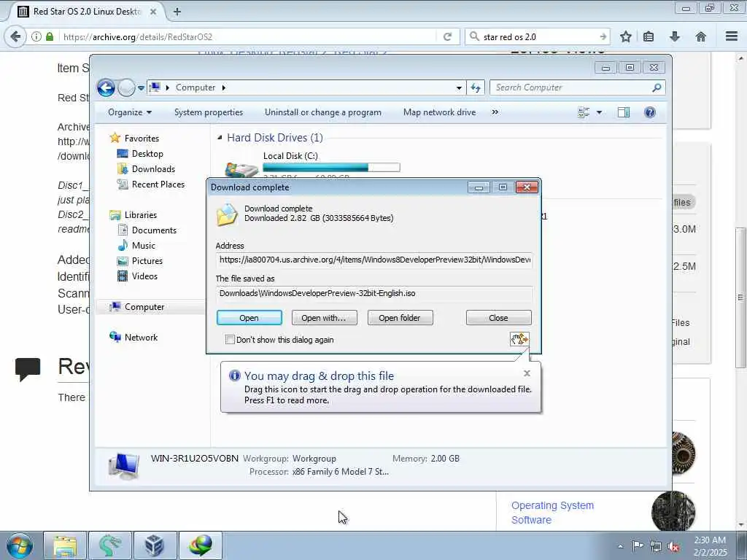Viewport: 747px width, 560px height.
Task: Show site identity info icon
Action: click(x=36, y=36)
